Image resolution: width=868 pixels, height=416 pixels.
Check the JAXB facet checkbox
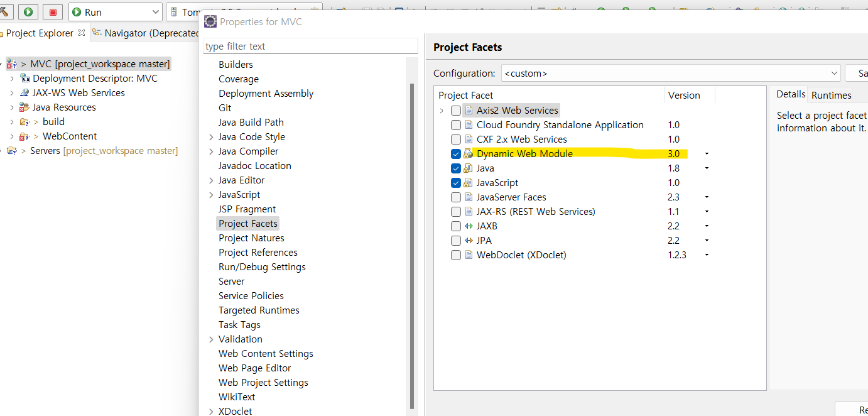click(456, 226)
